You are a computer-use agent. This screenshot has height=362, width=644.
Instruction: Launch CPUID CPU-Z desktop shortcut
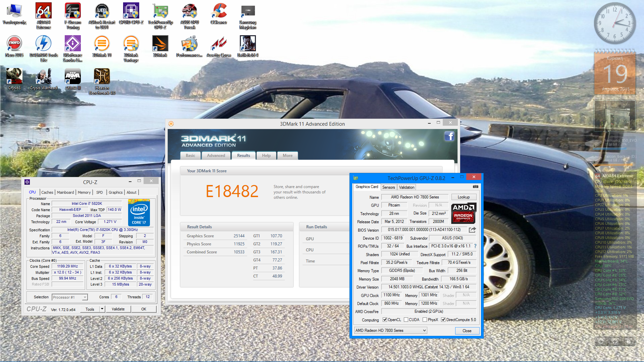(x=131, y=13)
